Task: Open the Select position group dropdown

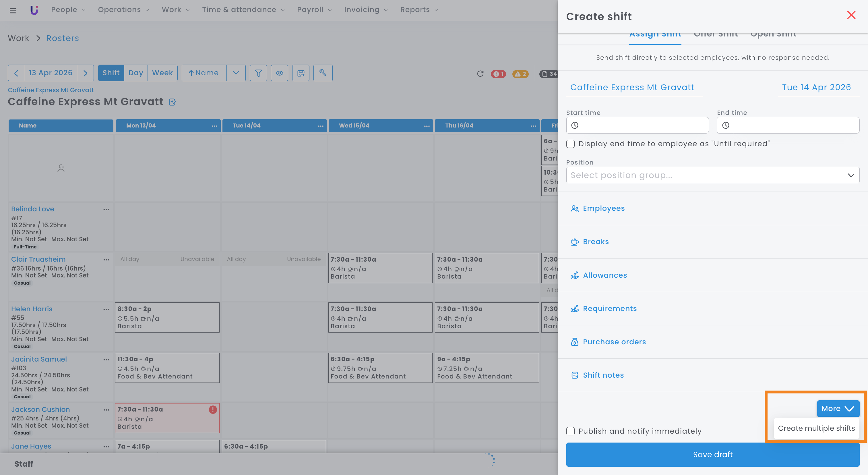Action: pos(712,175)
